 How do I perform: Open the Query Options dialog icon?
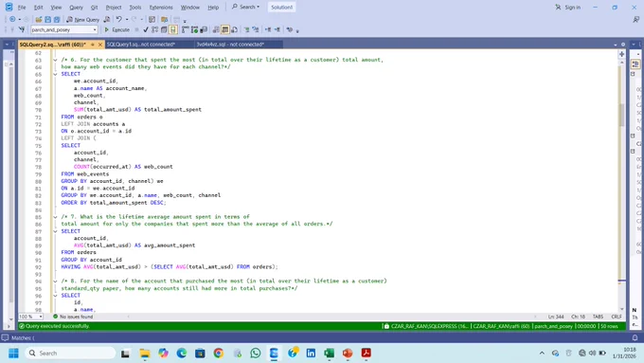click(x=164, y=29)
